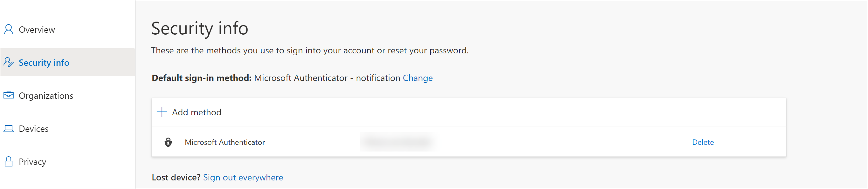Click the Security info page heading
The width and height of the screenshot is (868, 189).
tap(199, 28)
